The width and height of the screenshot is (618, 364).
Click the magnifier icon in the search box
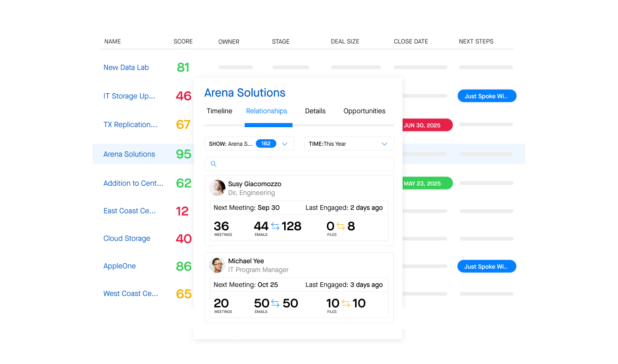[x=214, y=164]
